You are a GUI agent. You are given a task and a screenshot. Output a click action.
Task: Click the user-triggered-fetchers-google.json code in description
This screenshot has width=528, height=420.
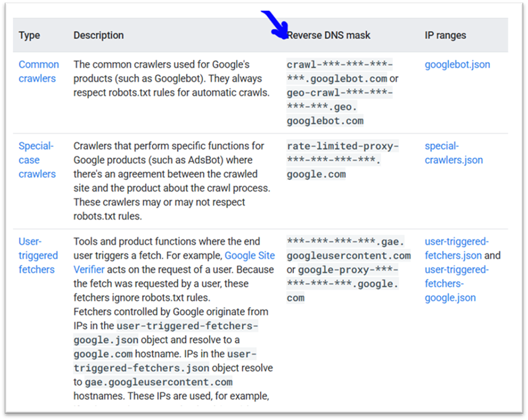click(166, 333)
